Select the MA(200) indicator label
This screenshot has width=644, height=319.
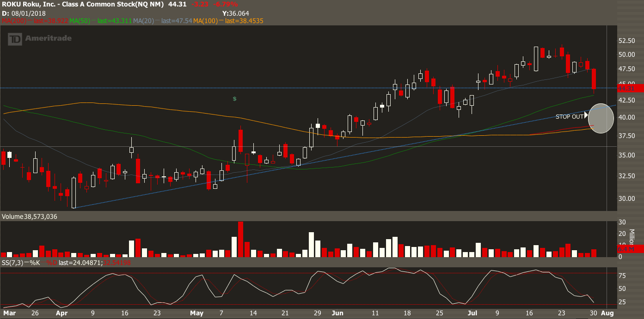15,21
